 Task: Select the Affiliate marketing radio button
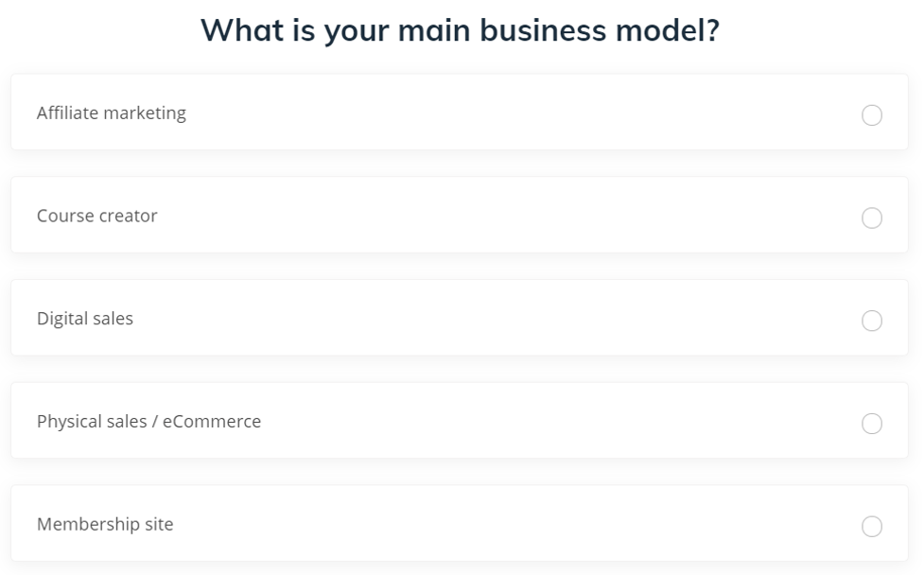(872, 114)
